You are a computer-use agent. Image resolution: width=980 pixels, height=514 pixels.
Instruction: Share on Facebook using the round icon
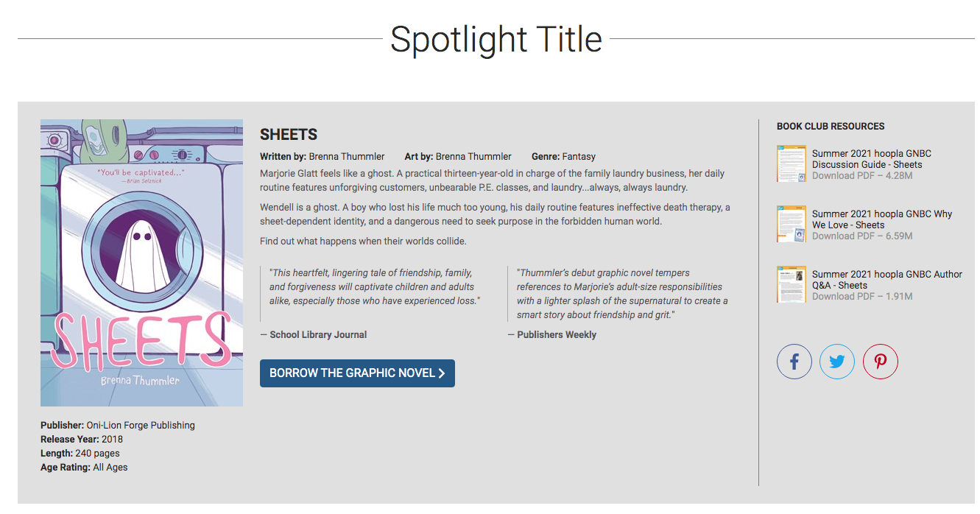tap(794, 362)
